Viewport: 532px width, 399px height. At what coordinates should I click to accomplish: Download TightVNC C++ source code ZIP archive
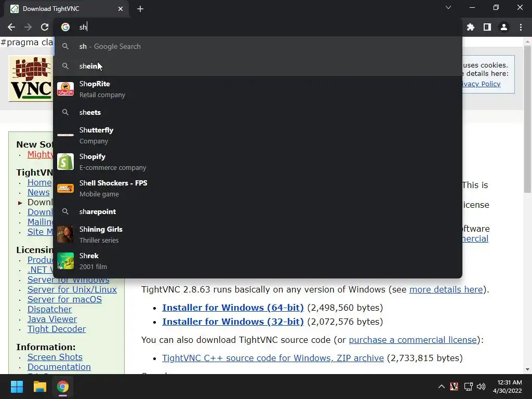(x=273, y=358)
